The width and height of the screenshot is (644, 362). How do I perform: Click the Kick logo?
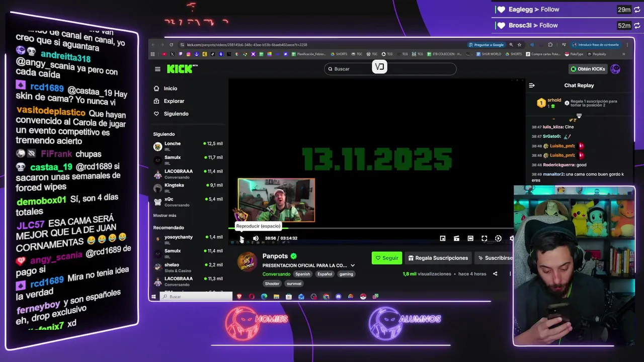click(x=182, y=69)
